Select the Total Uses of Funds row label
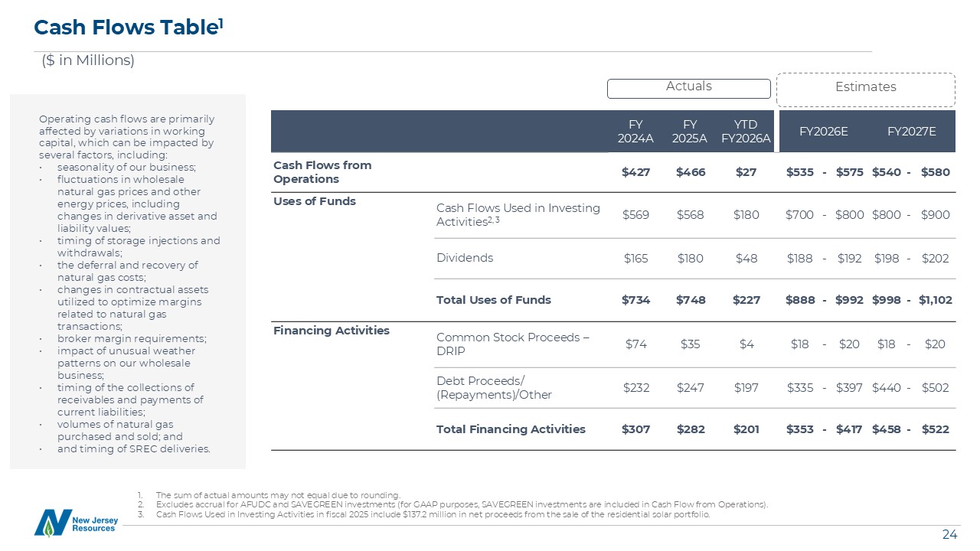 493,300
